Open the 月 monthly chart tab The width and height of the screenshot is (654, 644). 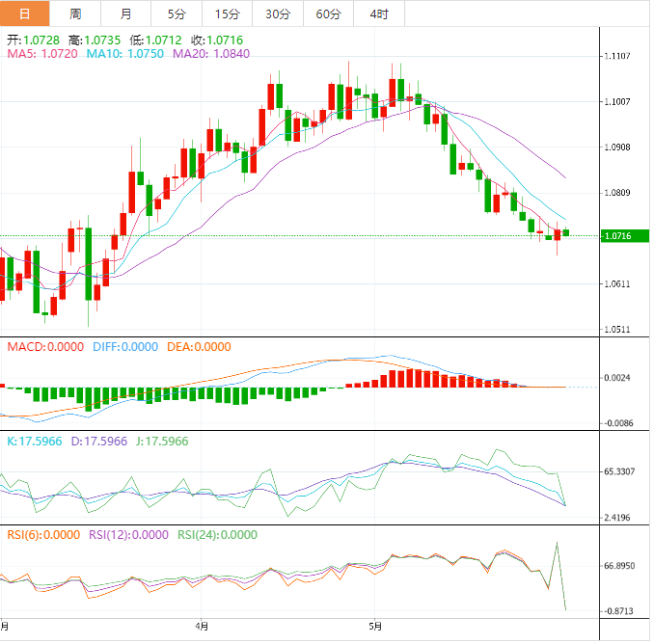pos(126,13)
